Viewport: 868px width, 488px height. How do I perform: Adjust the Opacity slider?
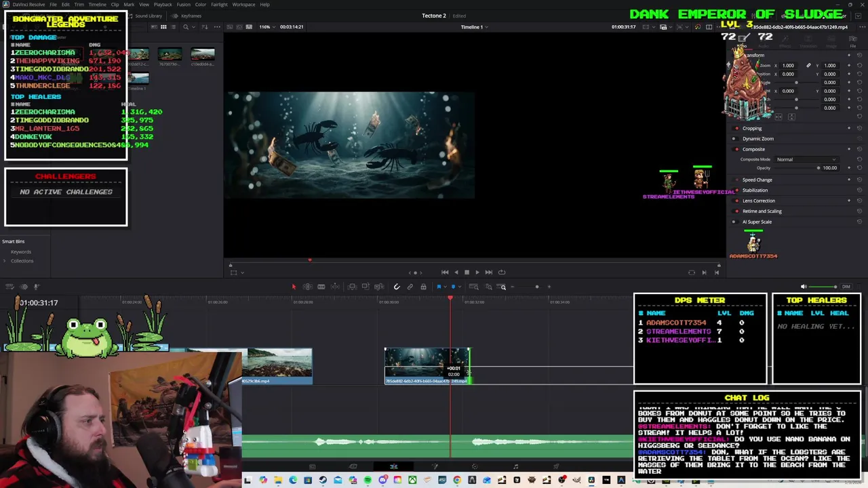click(818, 167)
